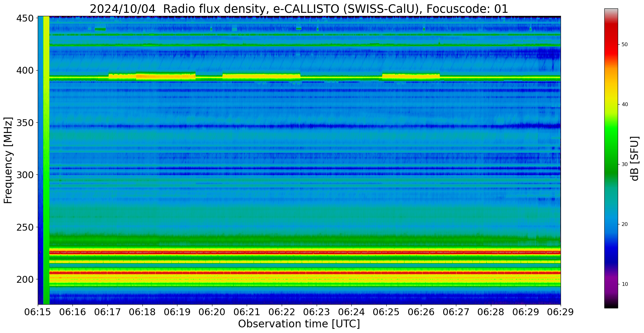Click the 06:17 time tick label

[x=108, y=312]
